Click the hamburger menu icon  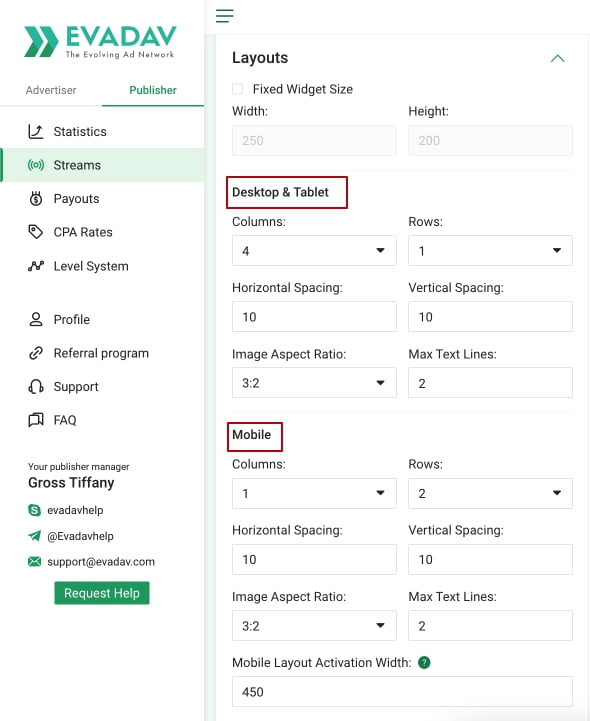(x=224, y=16)
